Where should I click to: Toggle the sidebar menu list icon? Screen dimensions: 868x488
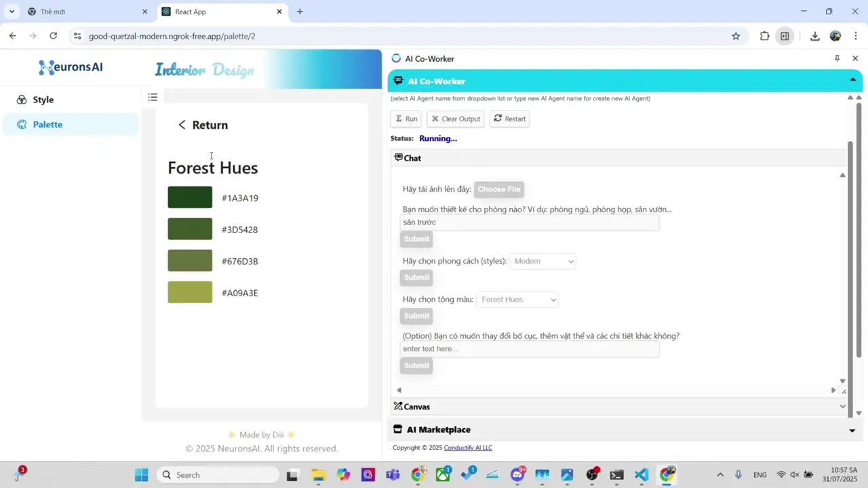point(153,98)
